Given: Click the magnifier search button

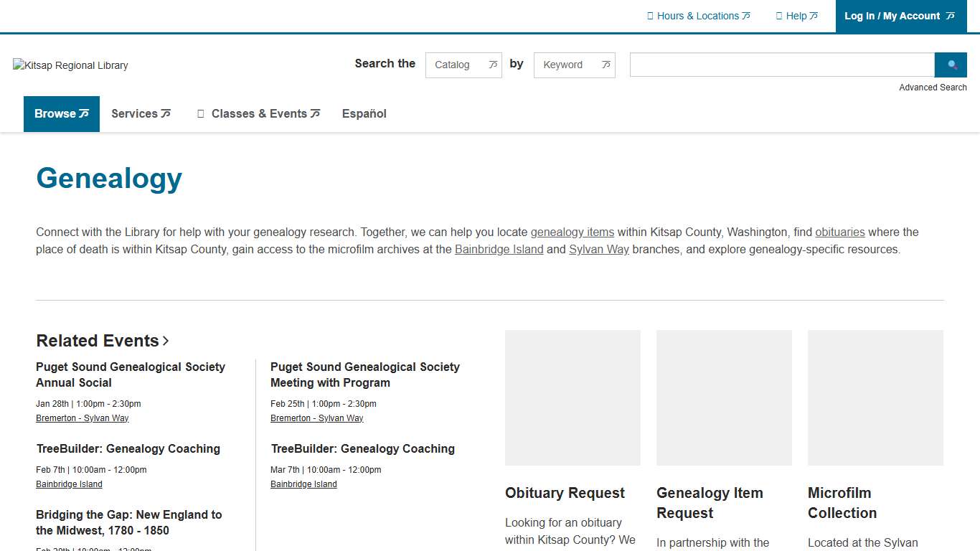Looking at the screenshot, I should [x=952, y=65].
